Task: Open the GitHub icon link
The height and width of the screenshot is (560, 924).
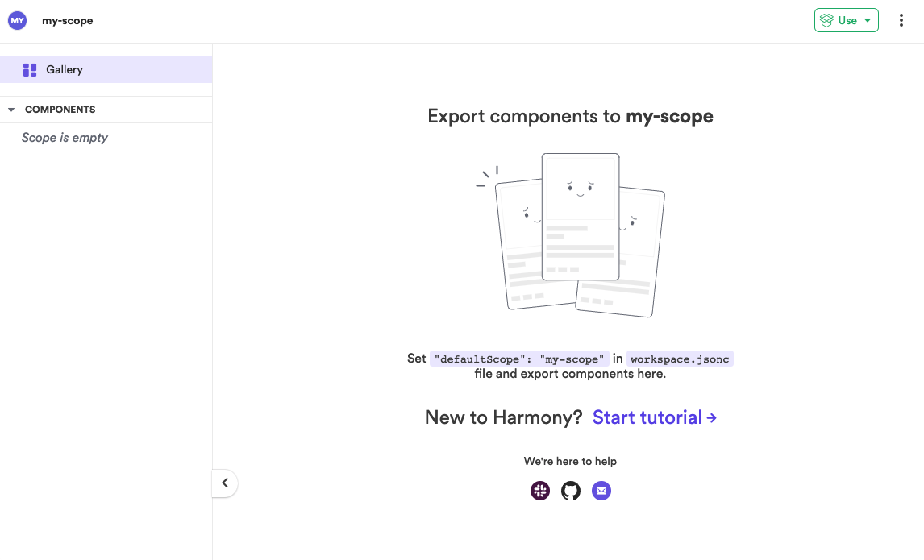Action: [571, 491]
